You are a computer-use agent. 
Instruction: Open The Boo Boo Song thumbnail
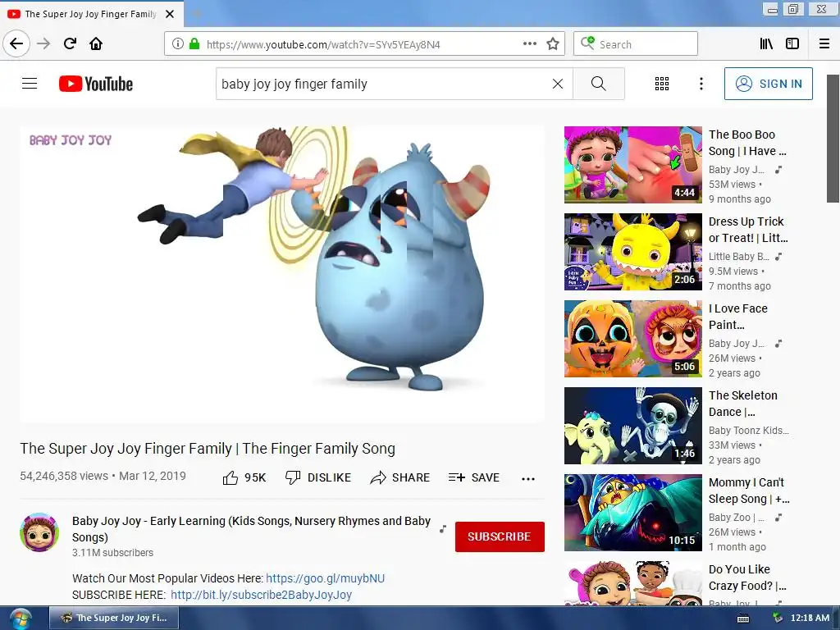pyautogui.click(x=632, y=164)
